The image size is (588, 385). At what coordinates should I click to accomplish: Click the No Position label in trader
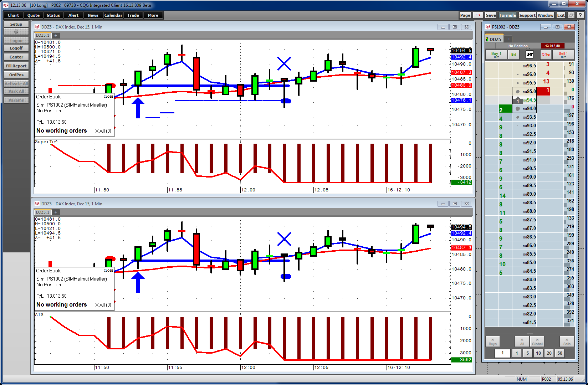pos(518,46)
